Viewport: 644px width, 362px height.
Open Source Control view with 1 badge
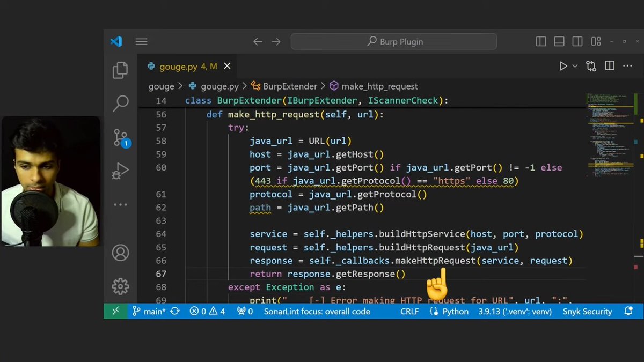(121, 138)
